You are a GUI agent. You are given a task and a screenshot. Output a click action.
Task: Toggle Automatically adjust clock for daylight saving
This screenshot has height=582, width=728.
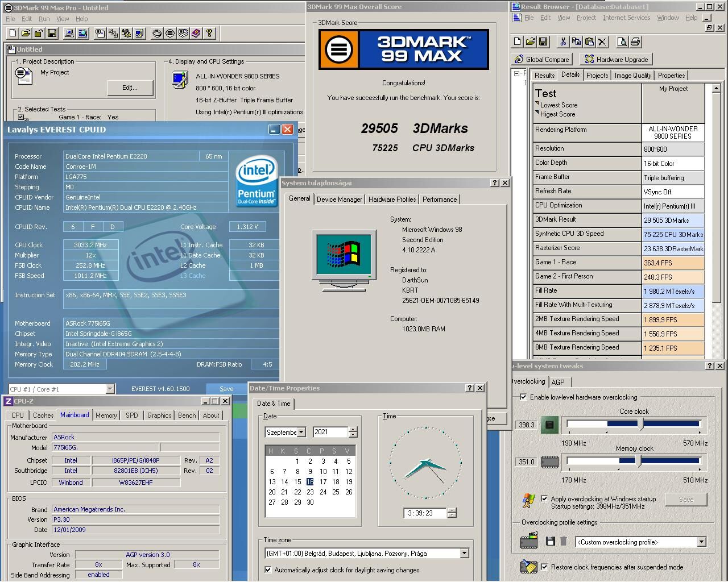[x=268, y=569]
